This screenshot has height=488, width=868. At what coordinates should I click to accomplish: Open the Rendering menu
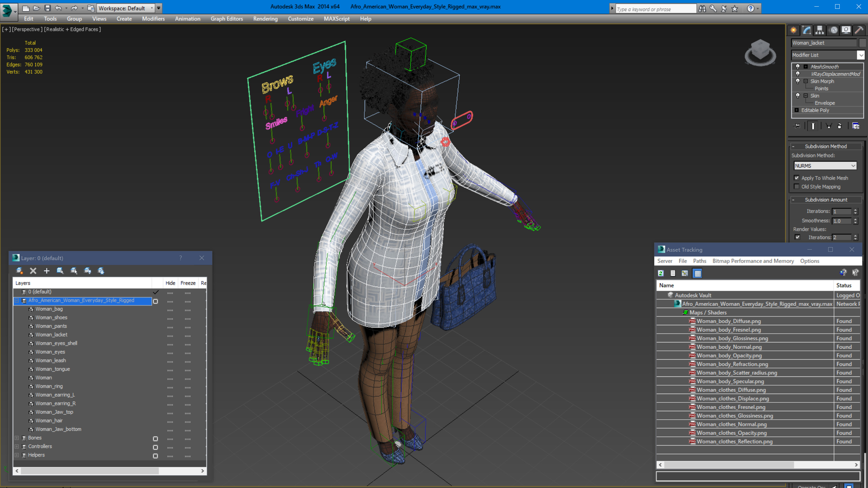coord(265,19)
